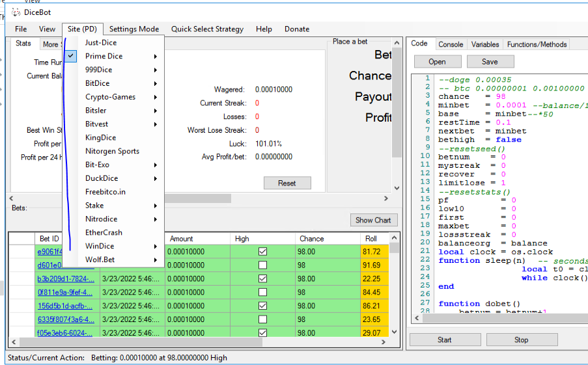The height and width of the screenshot is (365, 588).
Task: Toggle High checkbox for roll 86.21
Action: tap(262, 306)
